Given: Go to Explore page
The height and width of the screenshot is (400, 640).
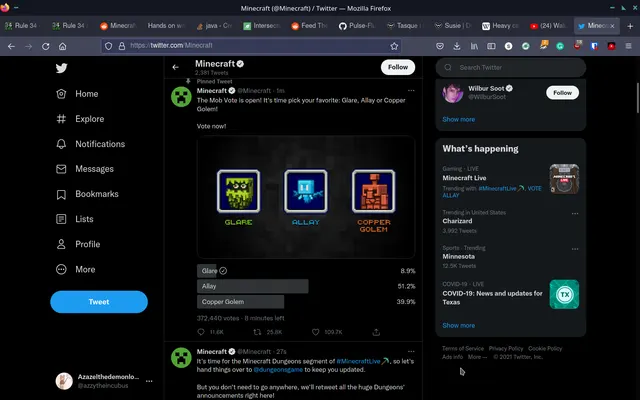Looking at the screenshot, I should click(x=80, y=119).
